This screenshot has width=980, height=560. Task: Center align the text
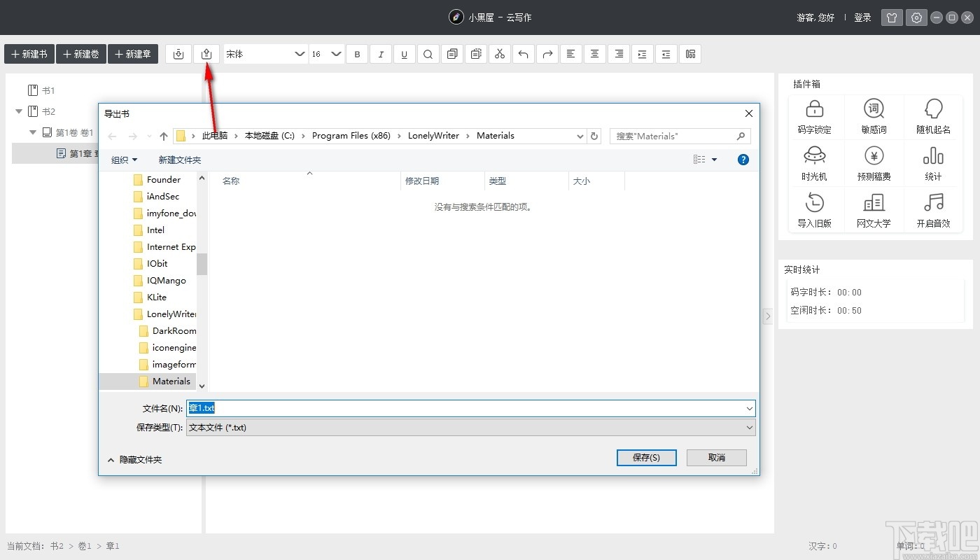595,54
